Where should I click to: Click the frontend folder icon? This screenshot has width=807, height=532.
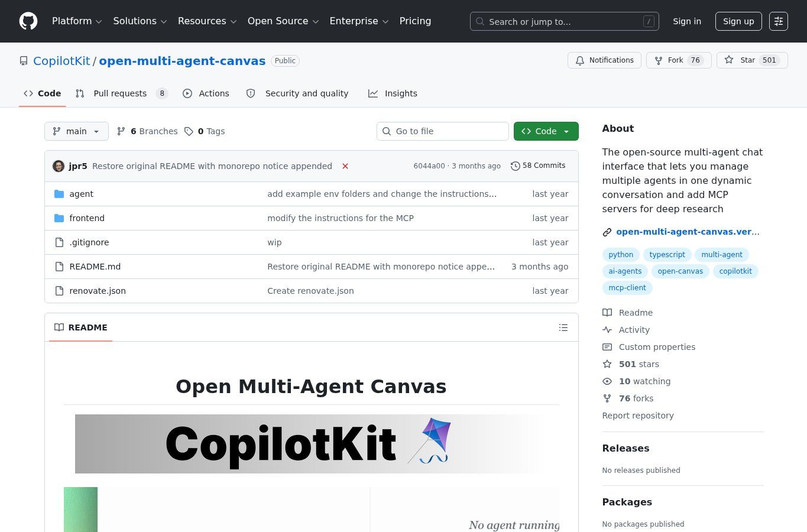[59, 218]
